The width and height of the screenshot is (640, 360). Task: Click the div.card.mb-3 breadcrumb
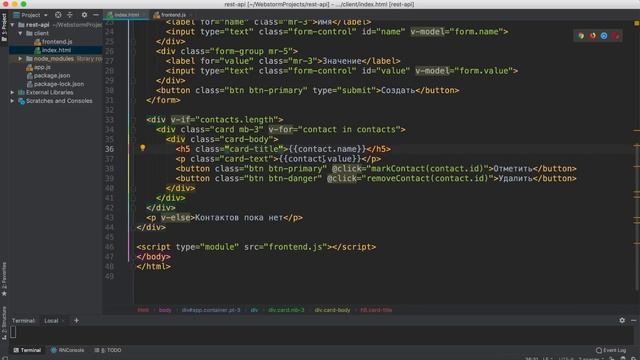286,310
